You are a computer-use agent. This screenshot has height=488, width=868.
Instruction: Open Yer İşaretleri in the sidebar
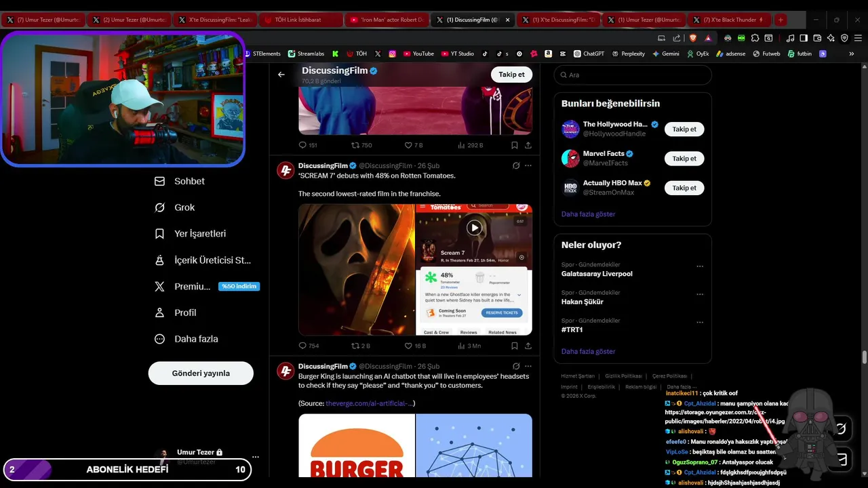tap(191, 233)
